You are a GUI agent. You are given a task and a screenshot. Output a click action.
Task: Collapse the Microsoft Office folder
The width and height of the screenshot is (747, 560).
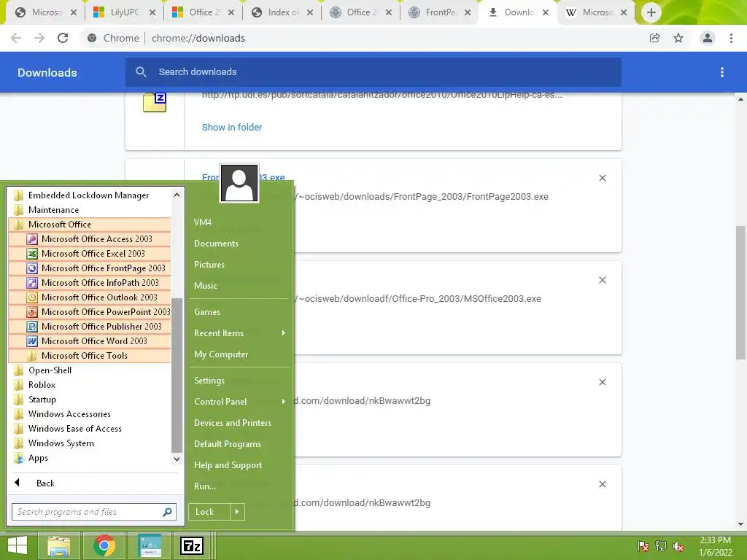[x=90, y=225]
